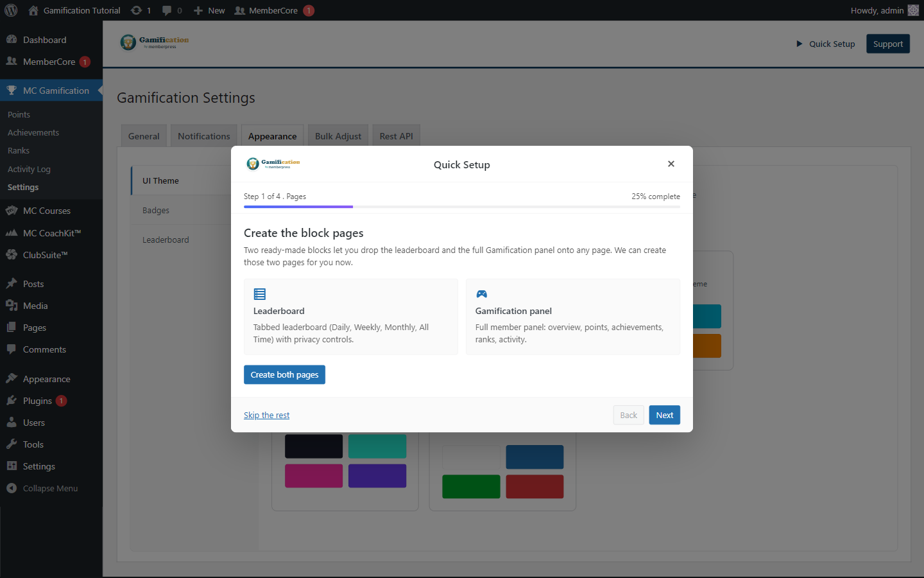The height and width of the screenshot is (578, 924).
Task: Open the Bulk Adjust tab
Action: [x=338, y=136]
